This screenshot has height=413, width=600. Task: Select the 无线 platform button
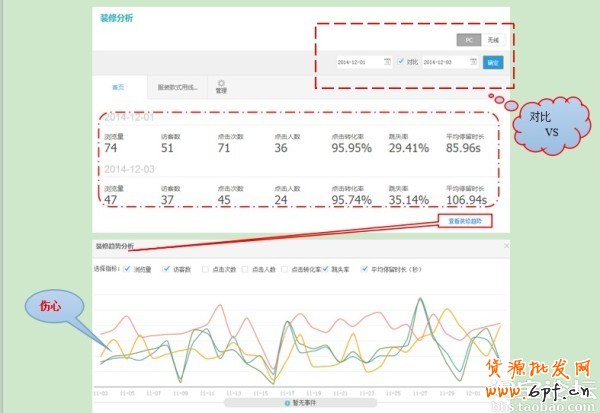(493, 40)
